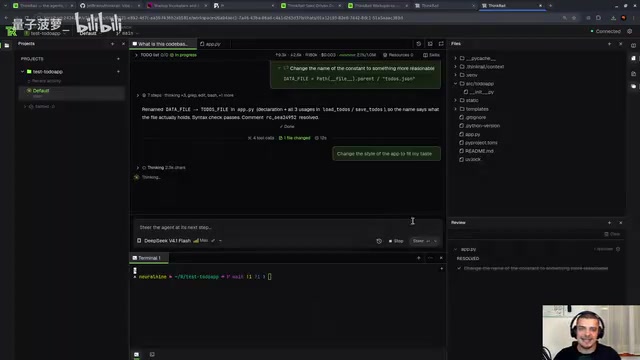
Task: Open uv.lock in the Files tree
Action: click(473, 159)
